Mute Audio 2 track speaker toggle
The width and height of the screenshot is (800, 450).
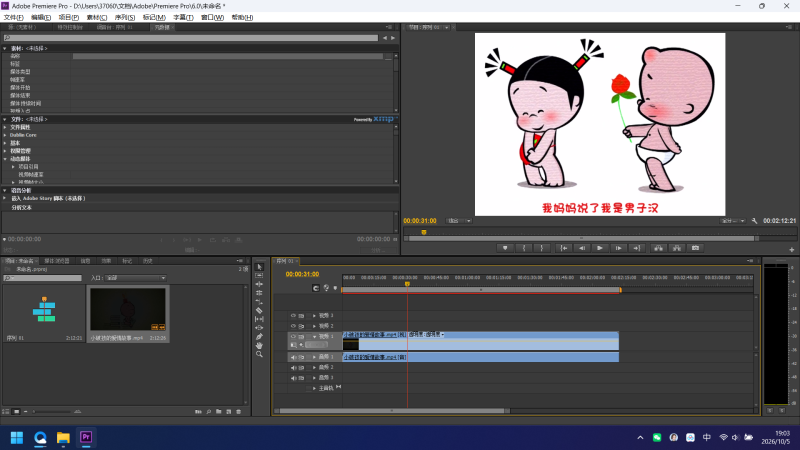[x=293, y=368]
